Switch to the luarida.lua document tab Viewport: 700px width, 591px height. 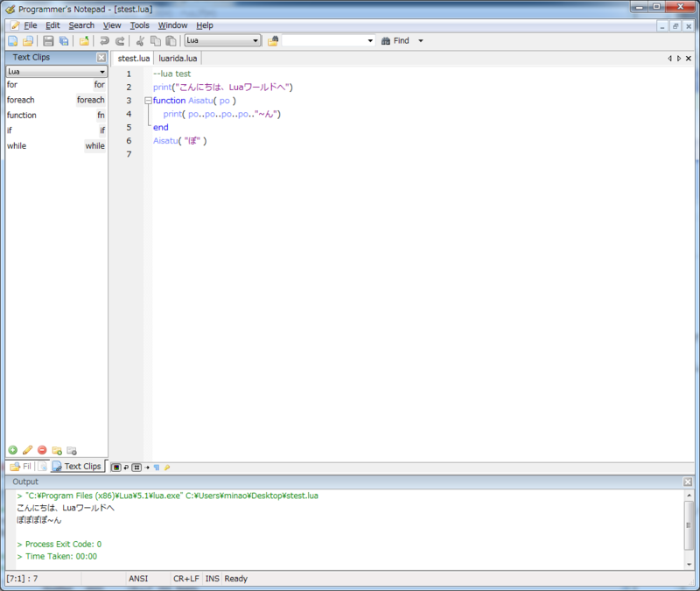tap(178, 59)
